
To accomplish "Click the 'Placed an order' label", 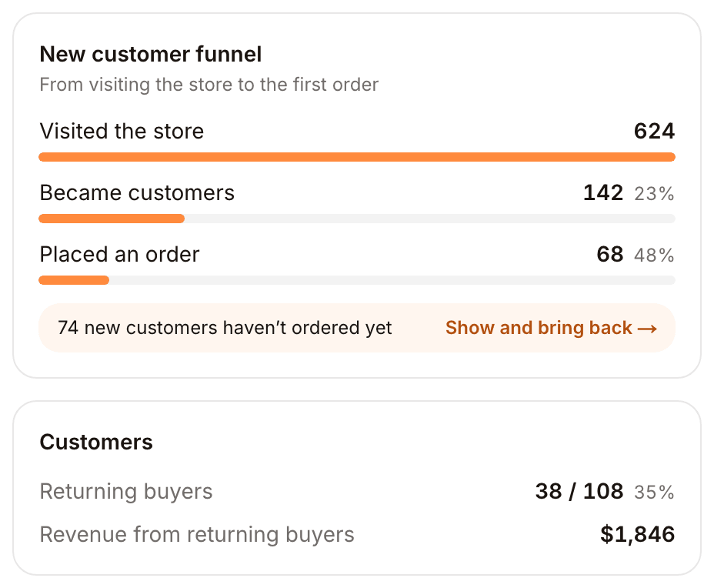I will [x=120, y=254].
